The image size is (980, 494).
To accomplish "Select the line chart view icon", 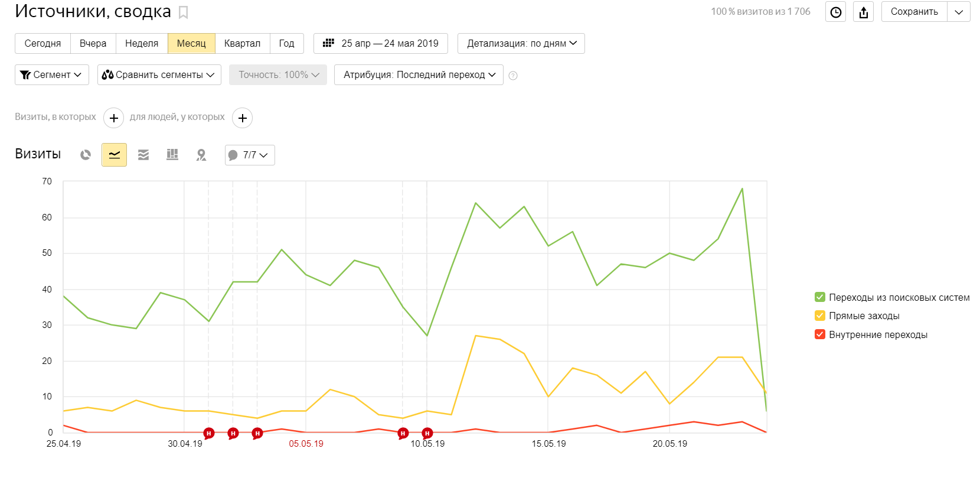I will pos(114,155).
